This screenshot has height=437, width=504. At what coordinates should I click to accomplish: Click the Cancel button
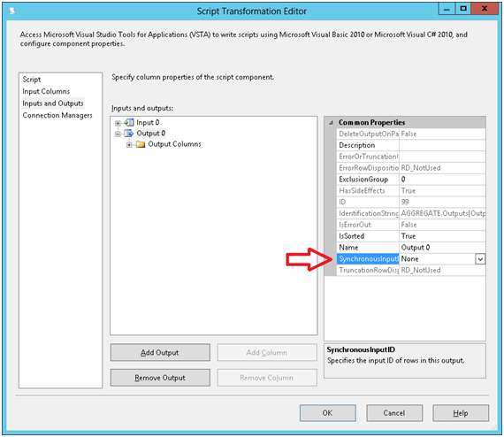click(x=394, y=413)
